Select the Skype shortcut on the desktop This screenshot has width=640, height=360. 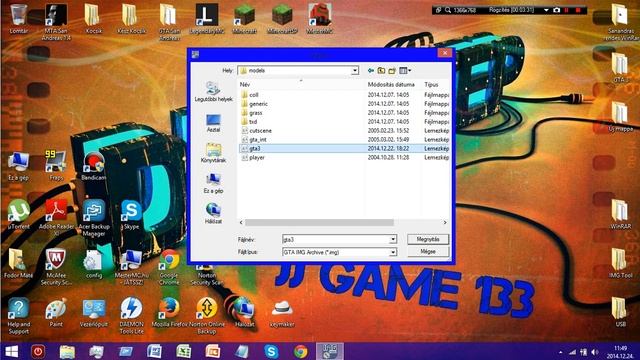pyautogui.click(x=131, y=214)
